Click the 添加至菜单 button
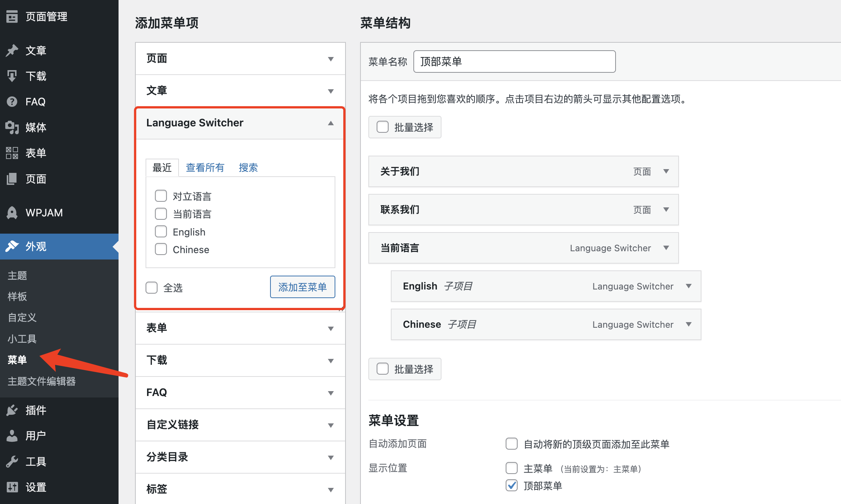841x504 pixels. tap(302, 287)
